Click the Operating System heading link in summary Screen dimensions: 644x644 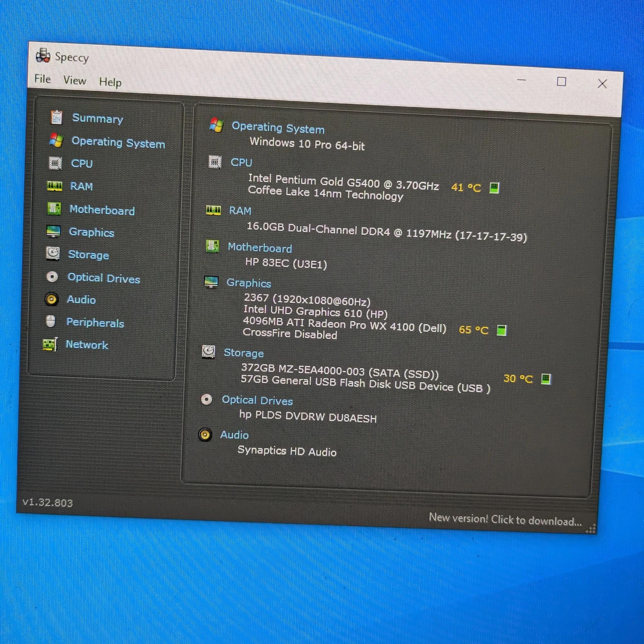pyautogui.click(x=278, y=128)
